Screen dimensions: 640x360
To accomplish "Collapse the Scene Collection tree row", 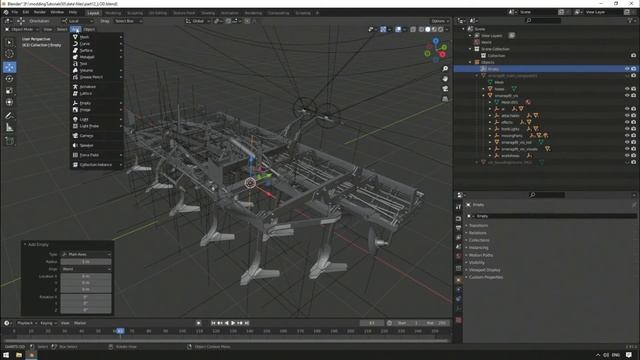I will [x=470, y=49].
